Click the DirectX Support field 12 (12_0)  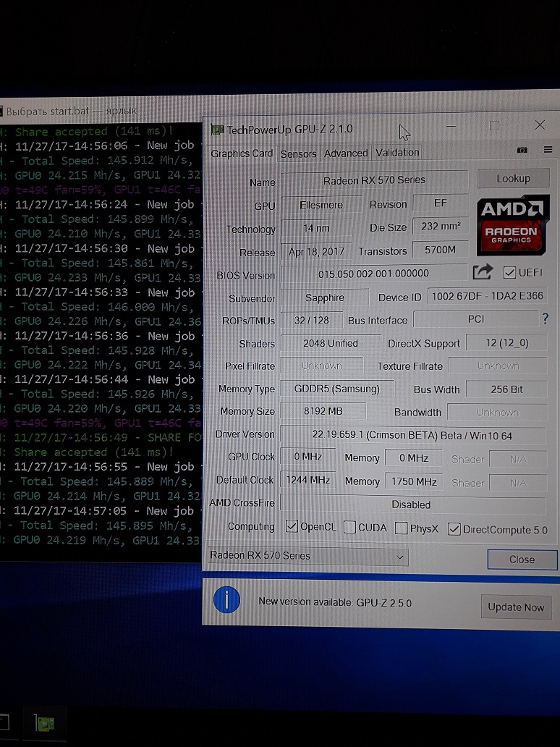[506, 342]
